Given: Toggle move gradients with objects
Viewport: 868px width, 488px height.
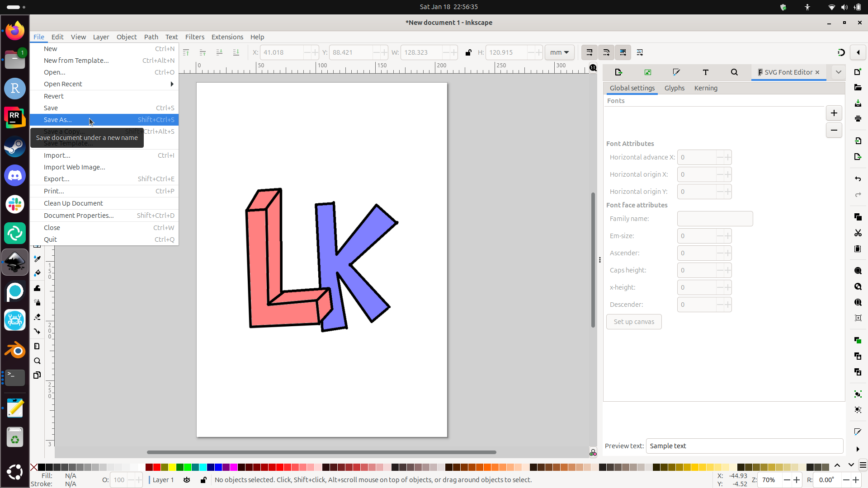Looking at the screenshot, I should tap(623, 52).
